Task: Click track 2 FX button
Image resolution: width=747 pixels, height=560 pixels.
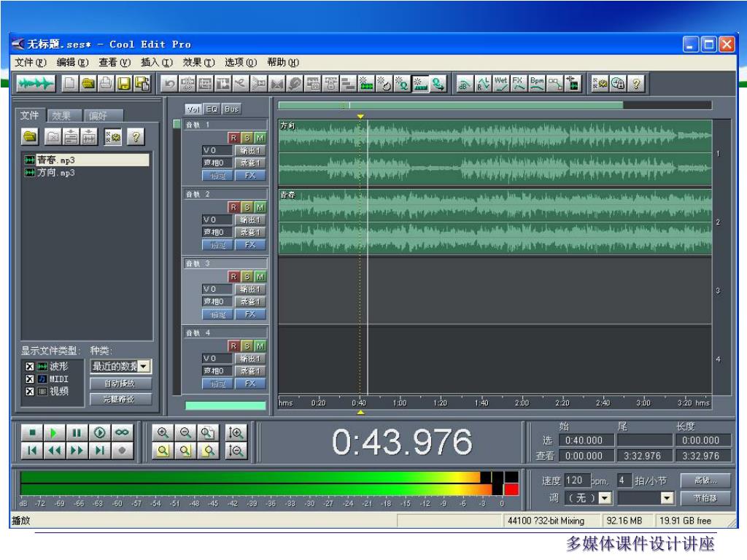Action: (x=250, y=245)
